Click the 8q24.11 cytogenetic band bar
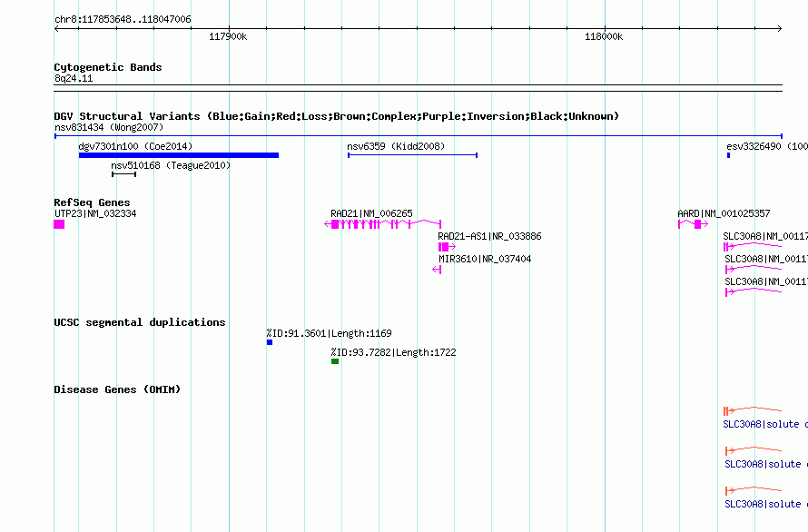This screenshot has width=808, height=532. [418, 88]
